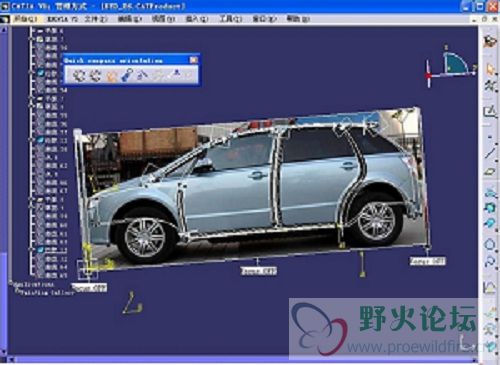Viewport: 500px width, 365px height.
Task: Open the 开始 (Start) menu
Action: (x=25, y=19)
